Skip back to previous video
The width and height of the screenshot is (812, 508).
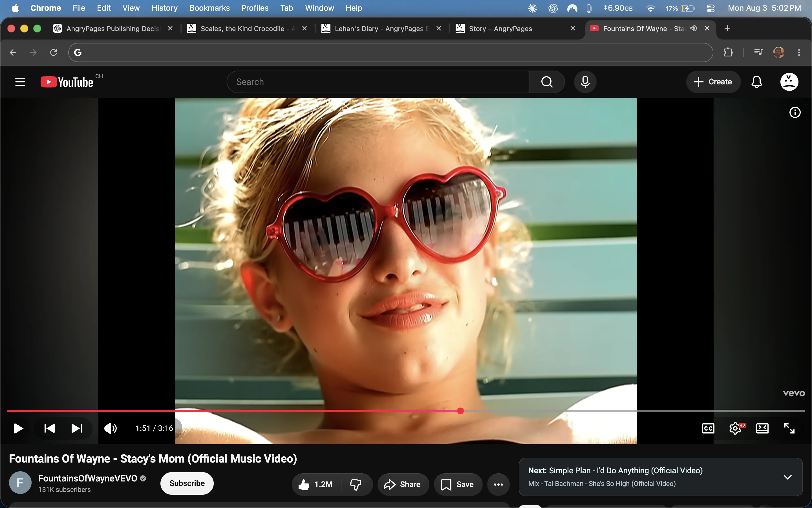click(x=49, y=428)
